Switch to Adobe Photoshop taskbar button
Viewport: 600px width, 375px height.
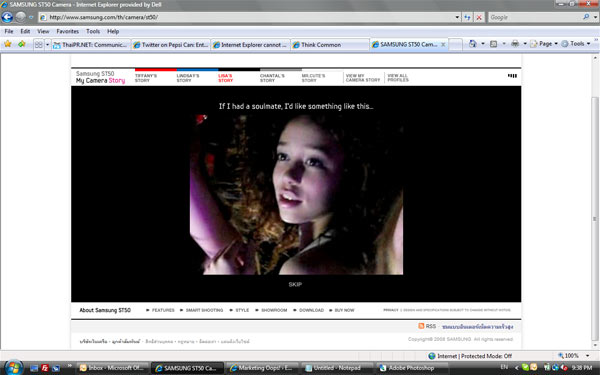(x=412, y=368)
